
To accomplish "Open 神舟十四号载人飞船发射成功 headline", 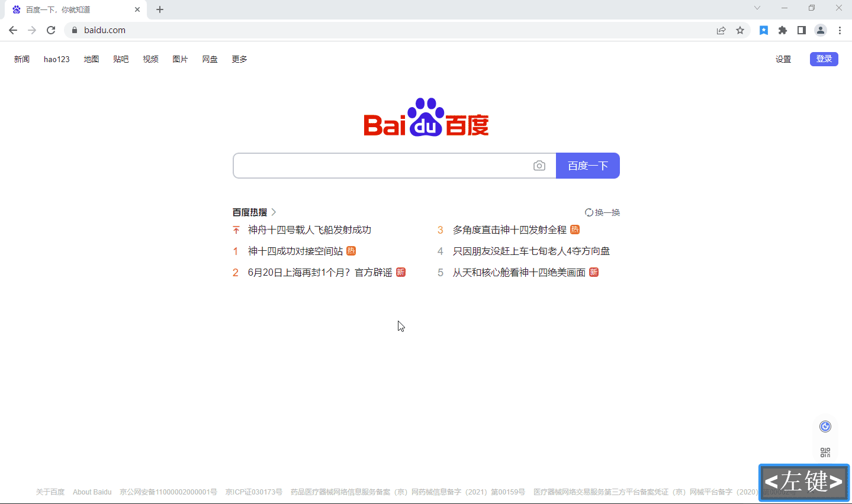I will (310, 230).
